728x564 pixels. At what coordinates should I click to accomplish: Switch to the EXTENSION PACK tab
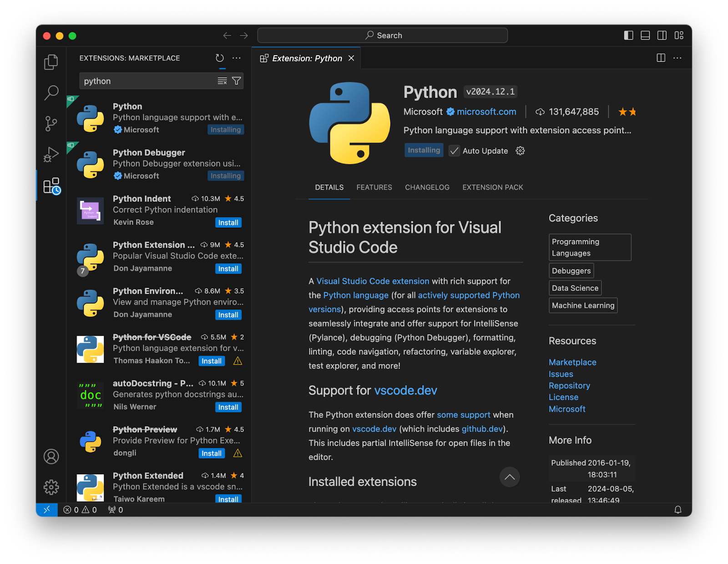coord(493,187)
